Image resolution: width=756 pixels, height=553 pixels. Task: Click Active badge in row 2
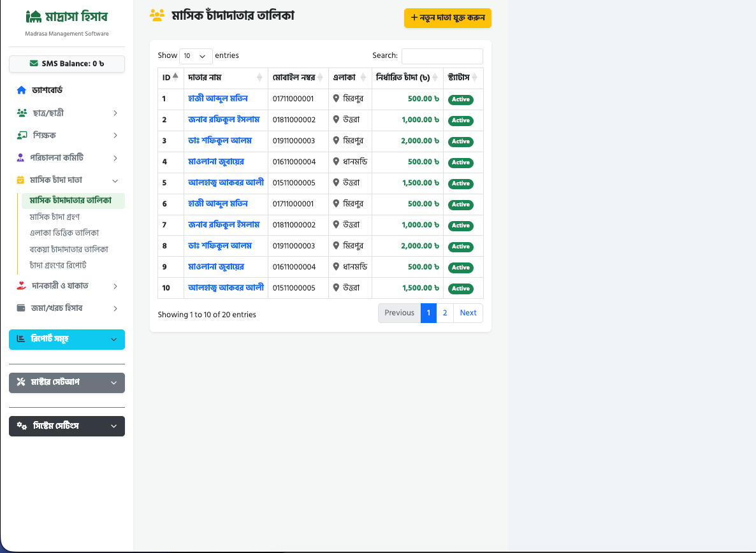(460, 120)
